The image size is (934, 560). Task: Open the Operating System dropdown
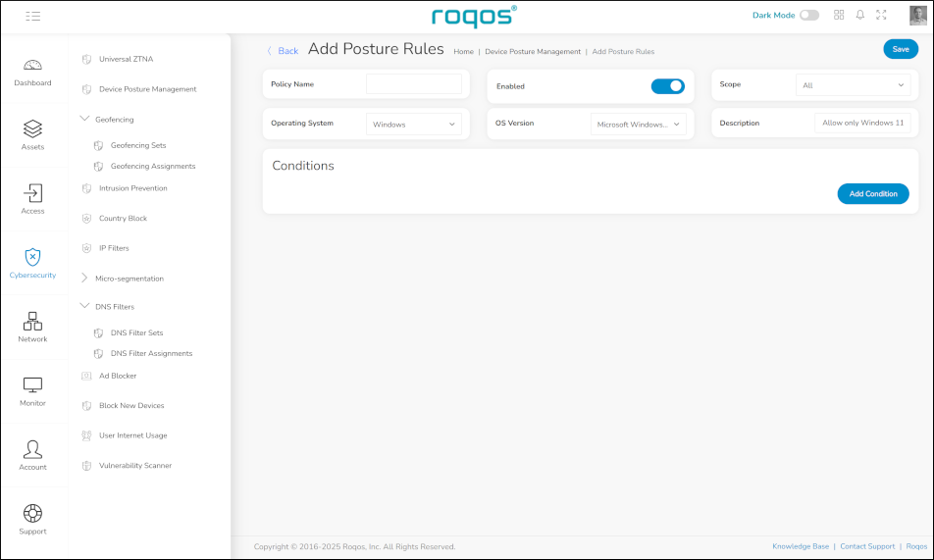click(x=413, y=125)
